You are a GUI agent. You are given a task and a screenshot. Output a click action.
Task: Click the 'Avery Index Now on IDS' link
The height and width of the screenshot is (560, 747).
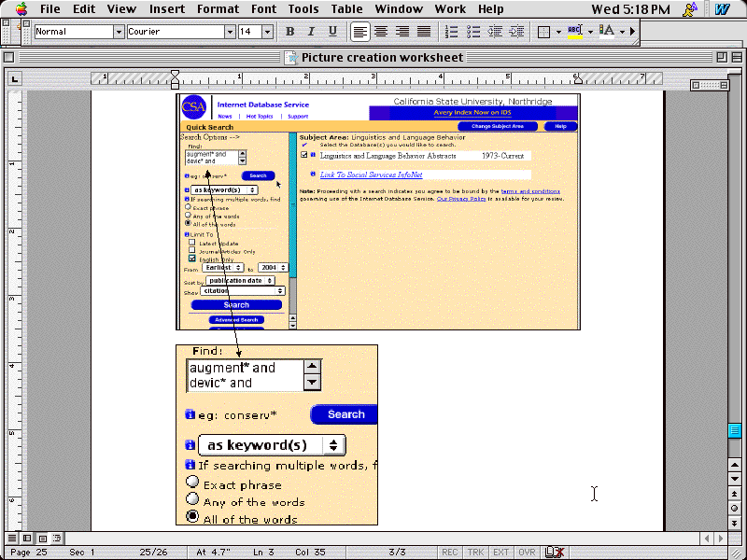tap(472, 113)
